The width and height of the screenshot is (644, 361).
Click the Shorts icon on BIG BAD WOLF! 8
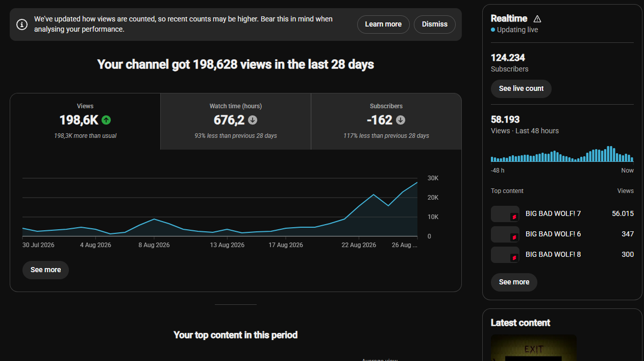click(514, 258)
